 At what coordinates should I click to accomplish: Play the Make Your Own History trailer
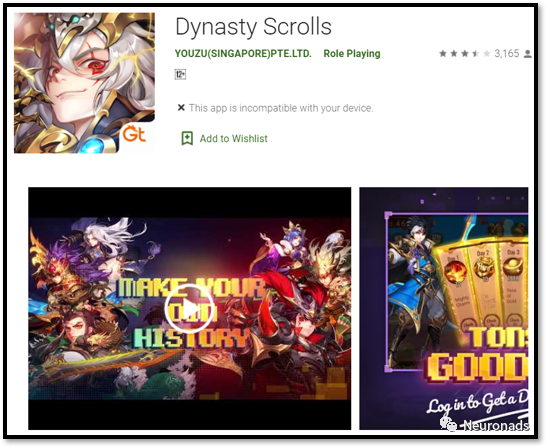(x=189, y=309)
